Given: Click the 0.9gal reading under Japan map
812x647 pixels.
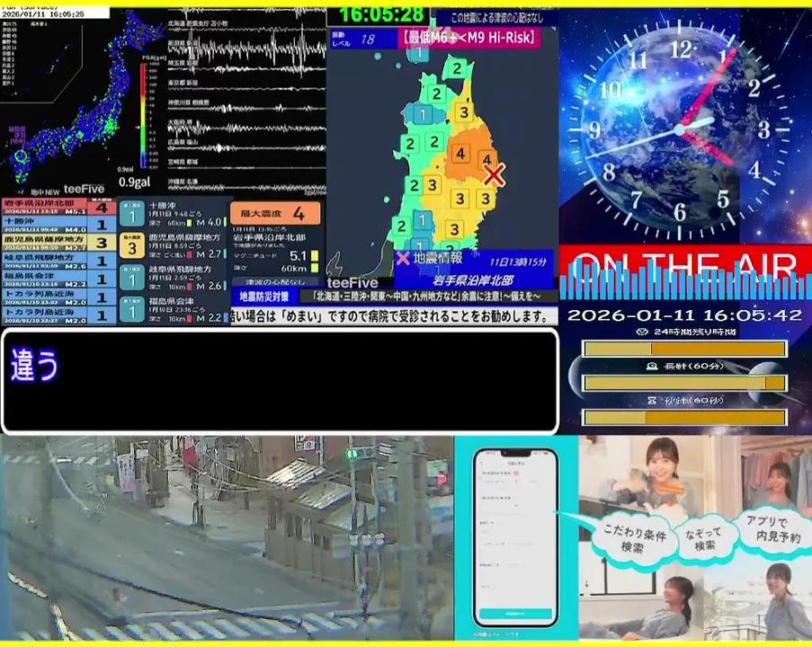Looking at the screenshot, I should (x=134, y=182).
